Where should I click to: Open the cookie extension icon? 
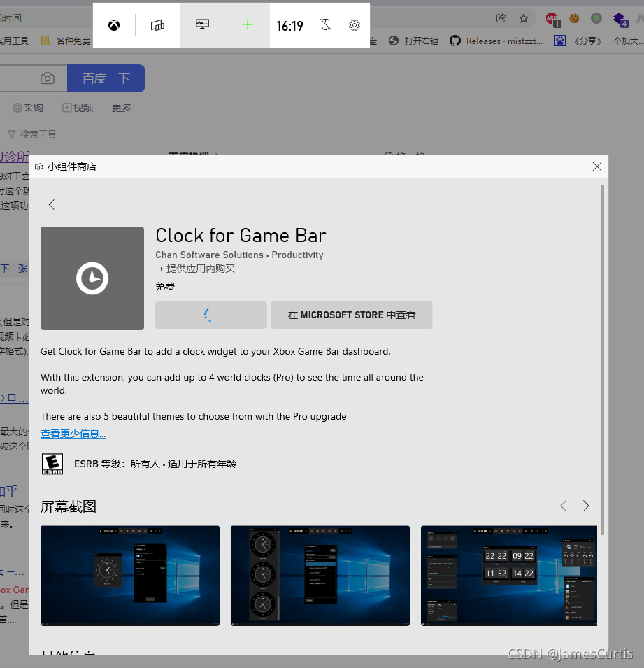(x=574, y=18)
